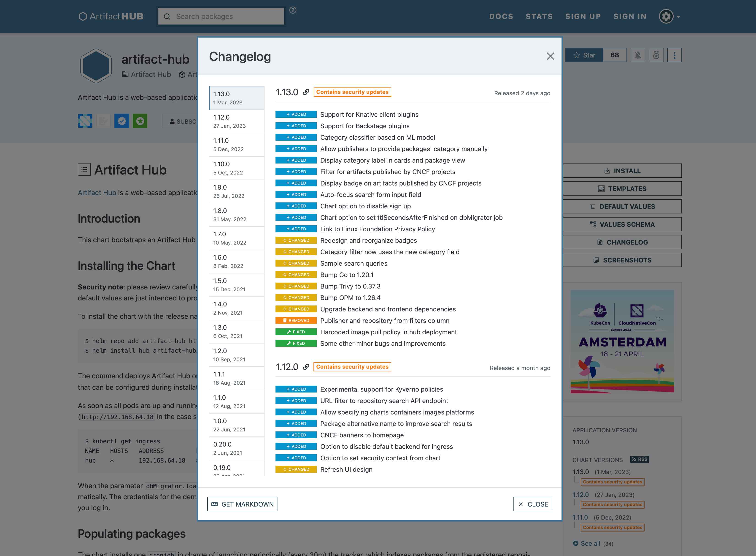Open the DOCS menu item
This screenshot has width=756, height=556.
click(501, 16)
